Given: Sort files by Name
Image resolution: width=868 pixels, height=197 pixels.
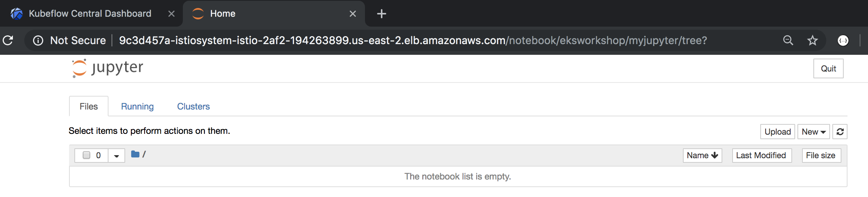Looking at the screenshot, I should click(x=702, y=155).
